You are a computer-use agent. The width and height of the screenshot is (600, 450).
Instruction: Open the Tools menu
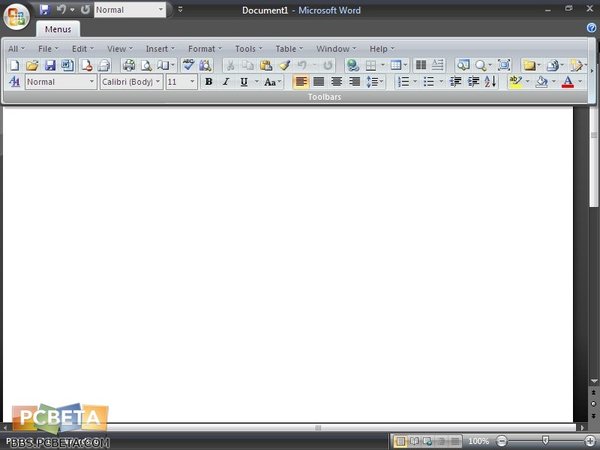[x=248, y=49]
